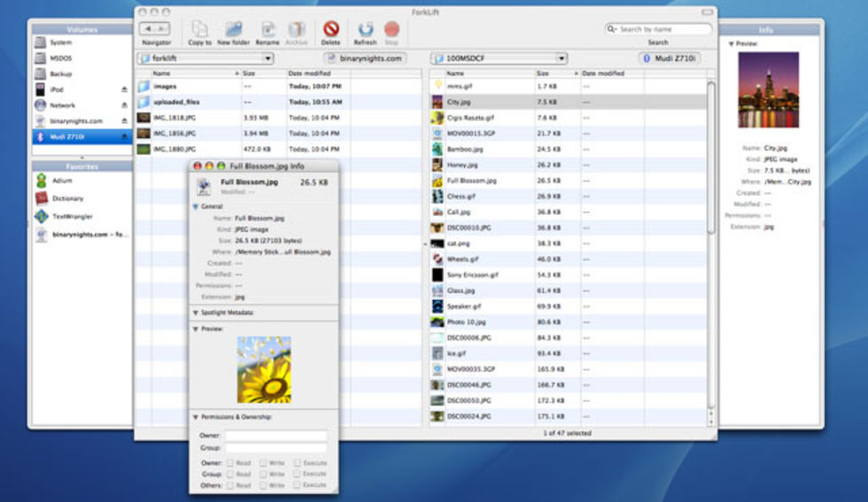Create a folder with New folder icon
868x502 pixels.
pyautogui.click(x=233, y=30)
